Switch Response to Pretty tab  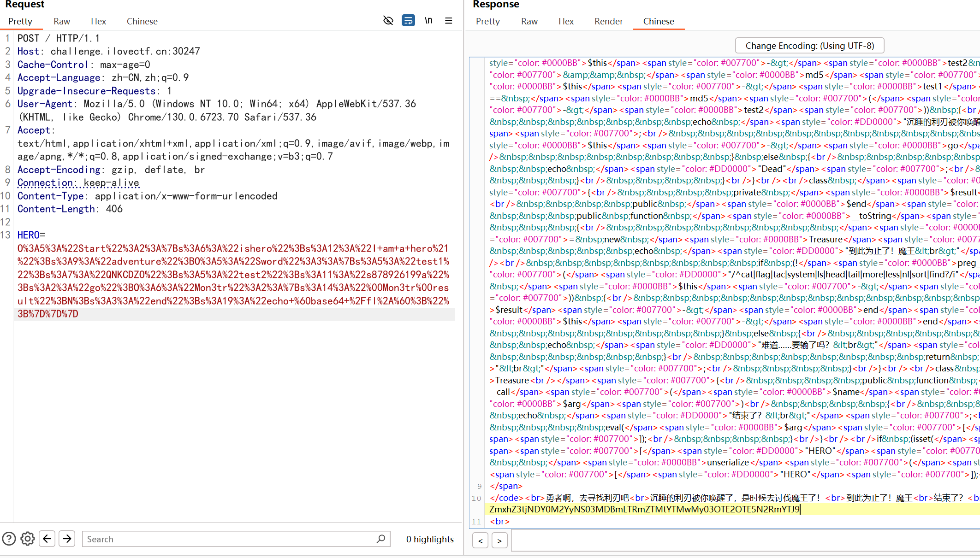(x=487, y=21)
